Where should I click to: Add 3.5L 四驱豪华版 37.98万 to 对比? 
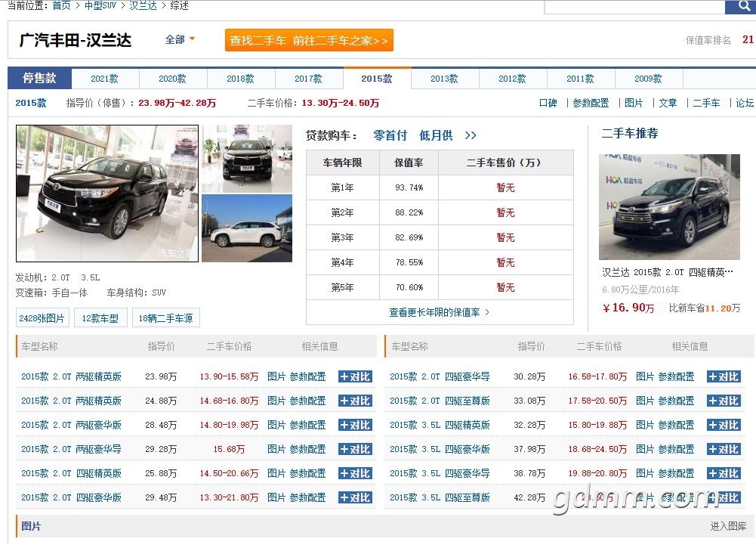point(724,449)
